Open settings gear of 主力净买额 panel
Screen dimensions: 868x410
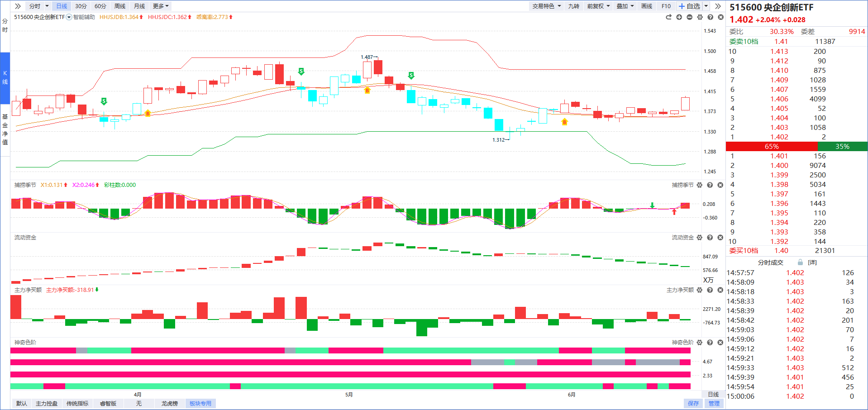(x=700, y=290)
